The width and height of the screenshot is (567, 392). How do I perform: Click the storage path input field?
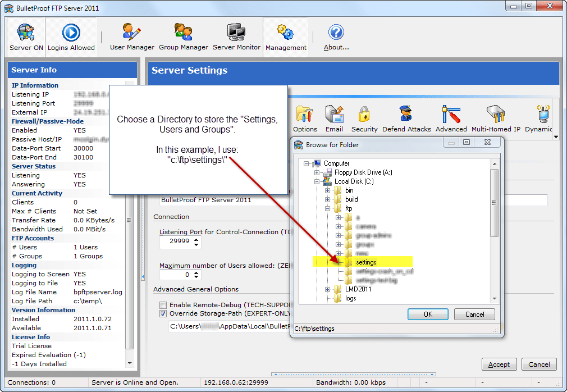pos(229,326)
